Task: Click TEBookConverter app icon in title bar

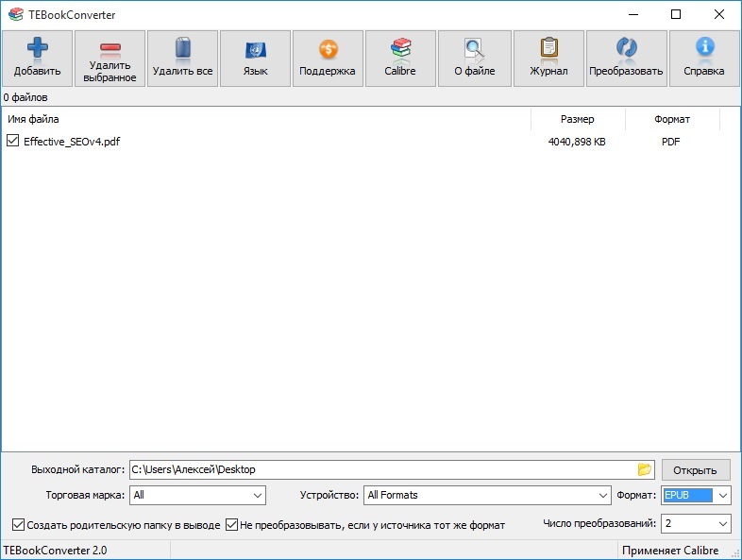Action: tap(16, 15)
